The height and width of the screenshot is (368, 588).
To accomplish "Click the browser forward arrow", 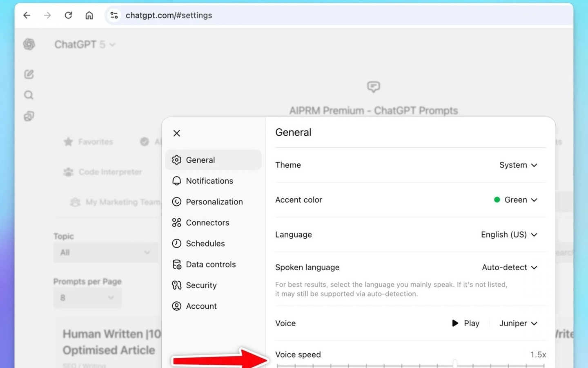I will [47, 15].
